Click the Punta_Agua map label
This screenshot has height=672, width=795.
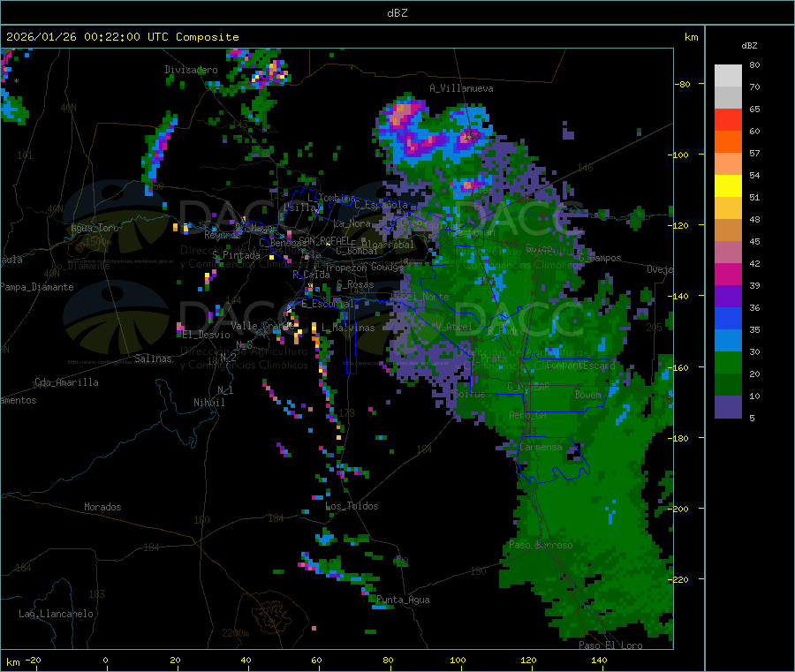(x=403, y=600)
